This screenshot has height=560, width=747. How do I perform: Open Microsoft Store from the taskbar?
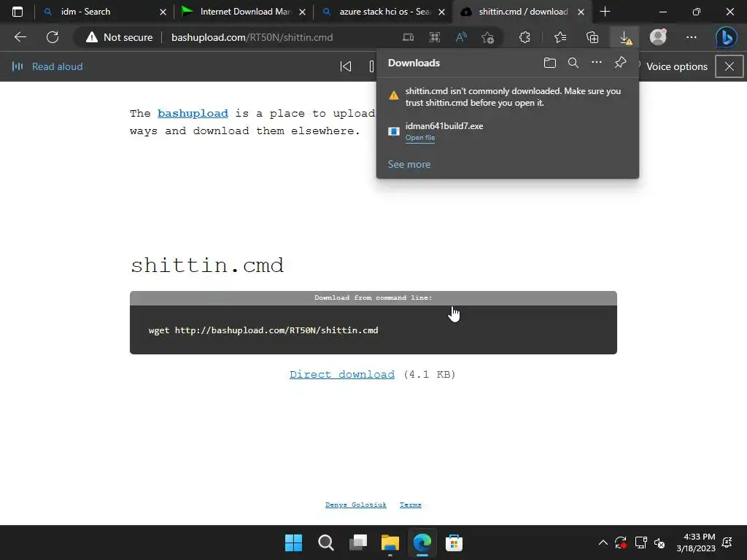454,542
